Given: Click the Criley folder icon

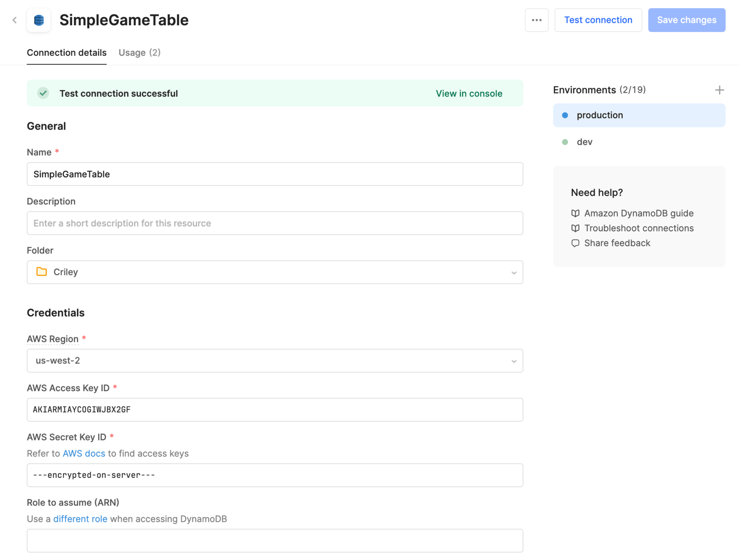Looking at the screenshot, I should [x=41, y=272].
